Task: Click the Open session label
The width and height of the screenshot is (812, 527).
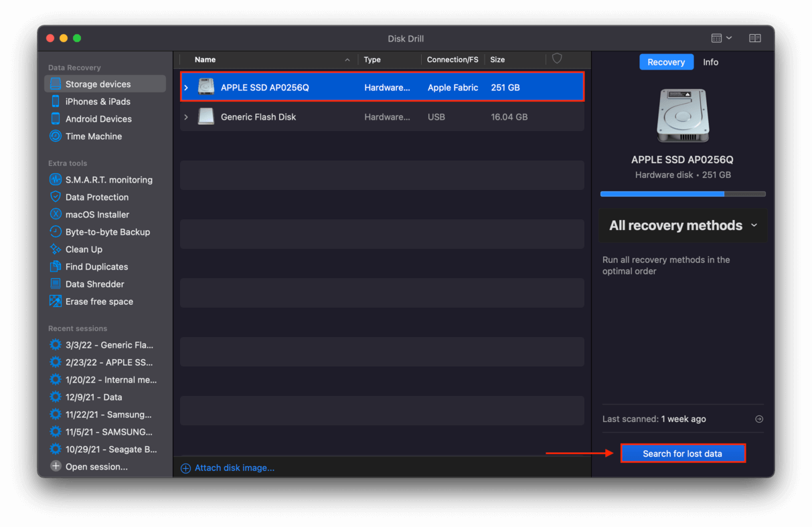Action: pyautogui.click(x=96, y=467)
